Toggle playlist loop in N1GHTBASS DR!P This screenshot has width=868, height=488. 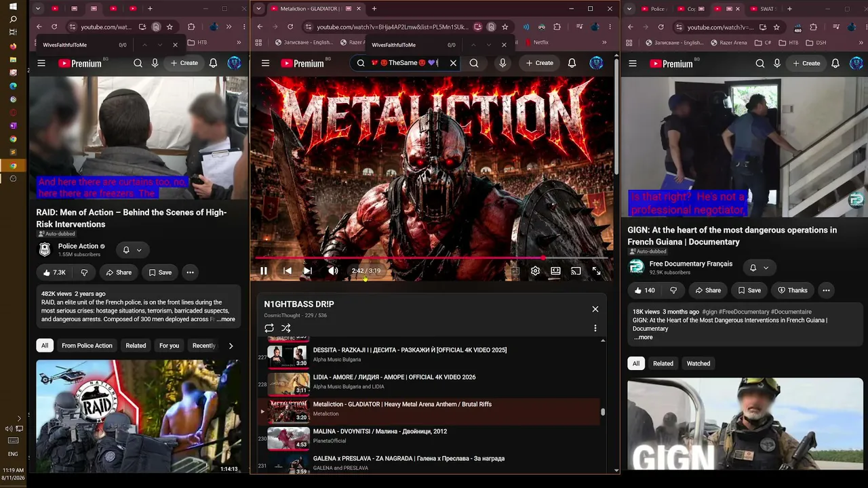[x=269, y=328]
